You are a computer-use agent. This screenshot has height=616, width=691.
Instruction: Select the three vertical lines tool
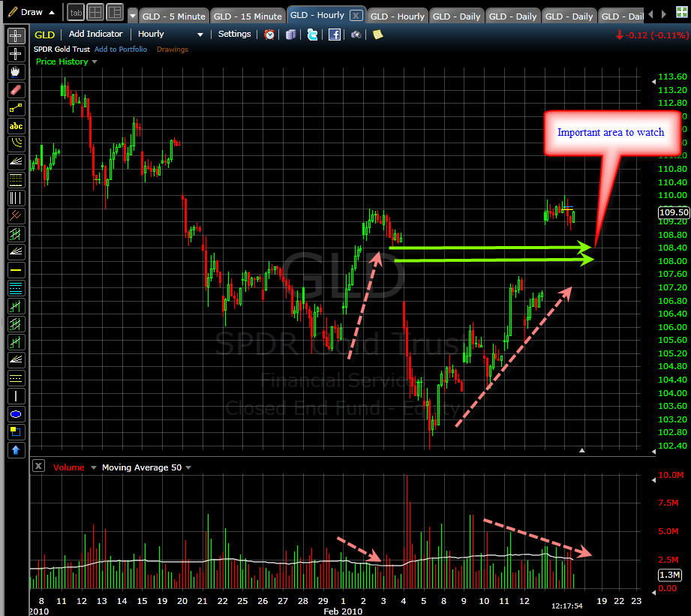click(x=16, y=198)
